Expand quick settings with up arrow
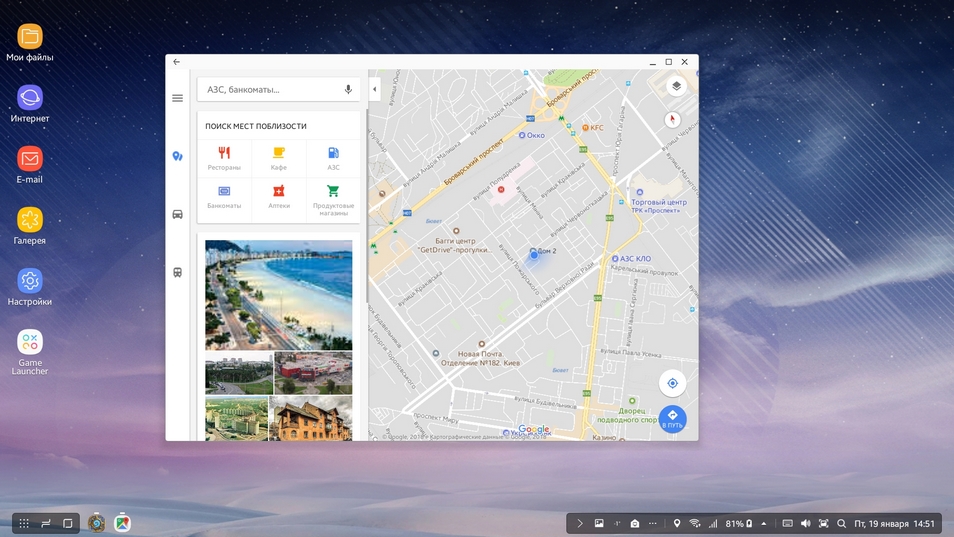 (764, 523)
